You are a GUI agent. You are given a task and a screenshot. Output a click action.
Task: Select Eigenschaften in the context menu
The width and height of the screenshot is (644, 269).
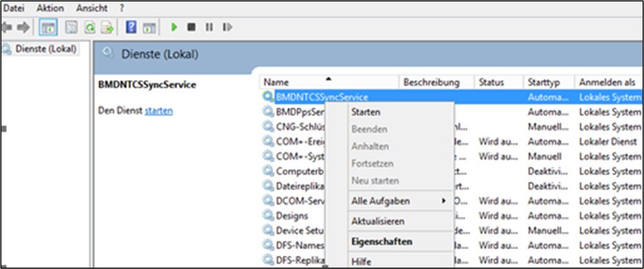pos(382,242)
